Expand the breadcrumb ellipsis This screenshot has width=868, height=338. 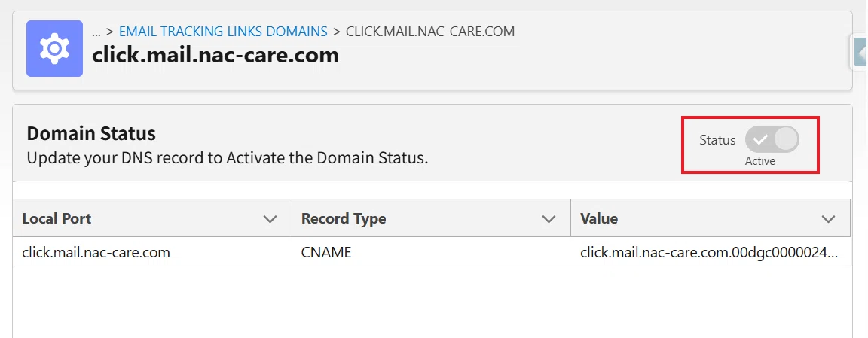tap(97, 32)
